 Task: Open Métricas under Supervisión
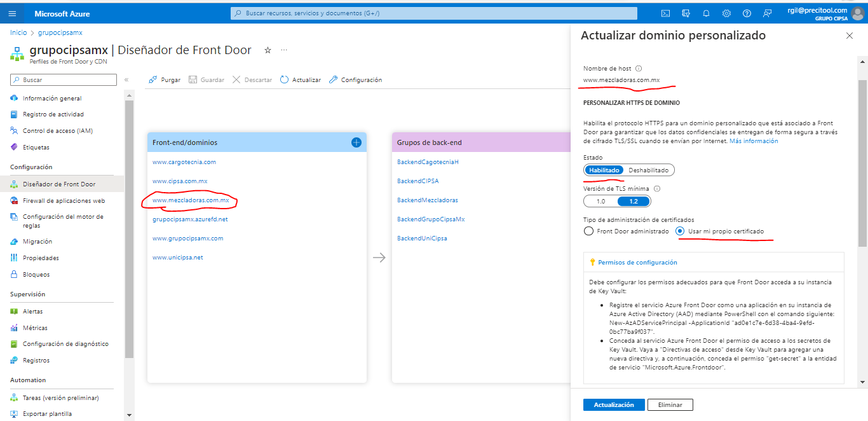(x=35, y=328)
